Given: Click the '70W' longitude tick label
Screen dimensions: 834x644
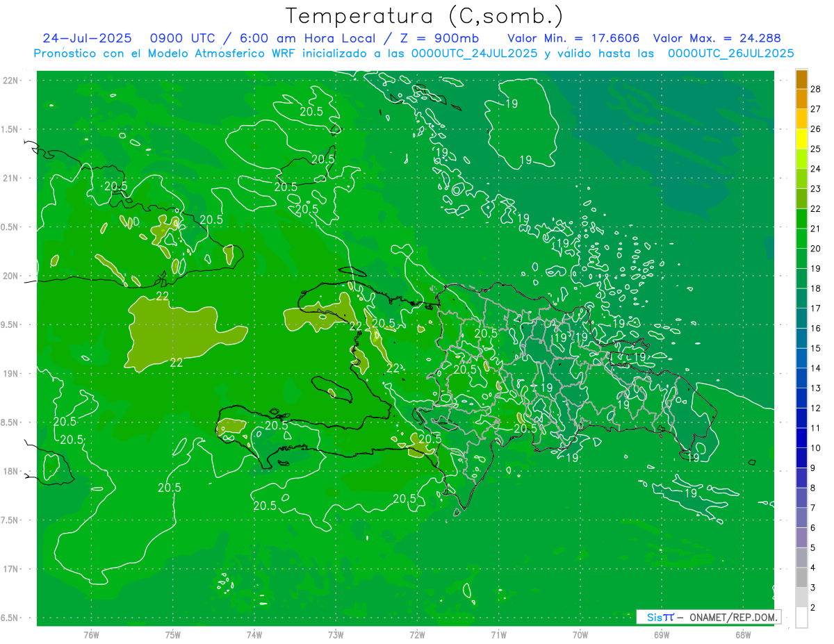Looking at the screenshot, I should tap(580, 635).
